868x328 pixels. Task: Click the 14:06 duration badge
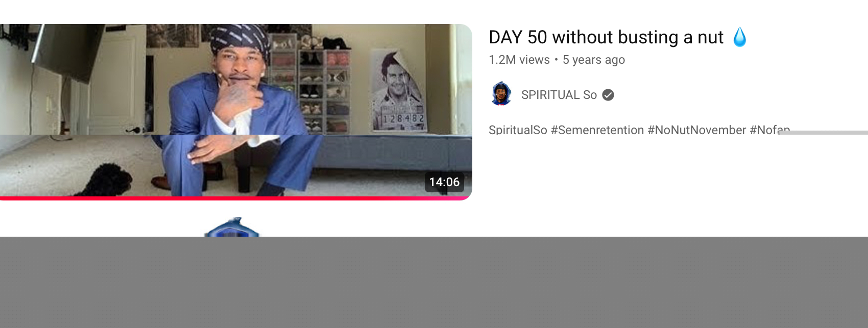[x=444, y=182]
